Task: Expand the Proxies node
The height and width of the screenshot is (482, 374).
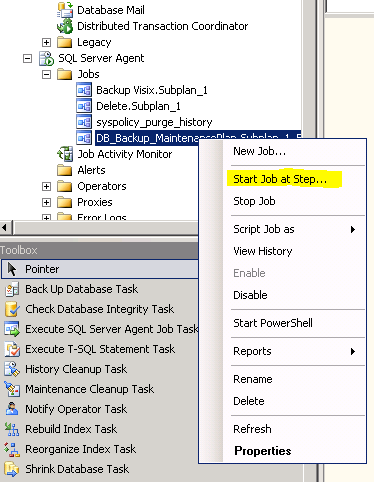Action: click(46, 202)
